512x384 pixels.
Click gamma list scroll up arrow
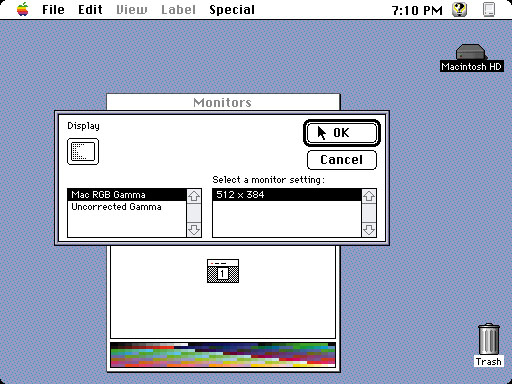click(x=194, y=196)
